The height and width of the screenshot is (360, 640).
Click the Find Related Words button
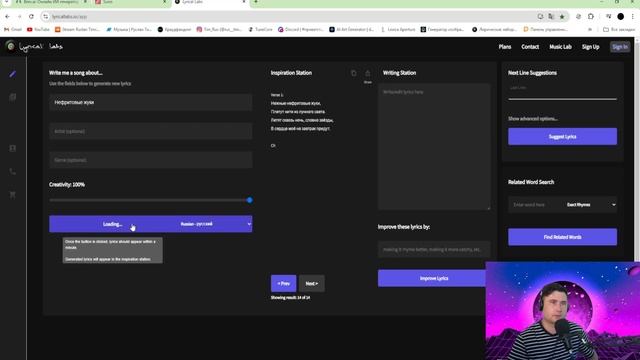click(562, 237)
